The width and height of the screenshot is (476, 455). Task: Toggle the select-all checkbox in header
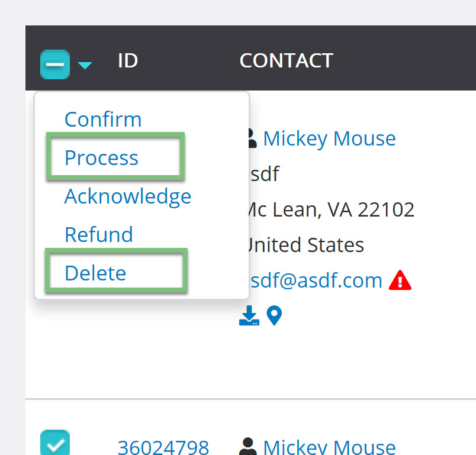(55, 64)
